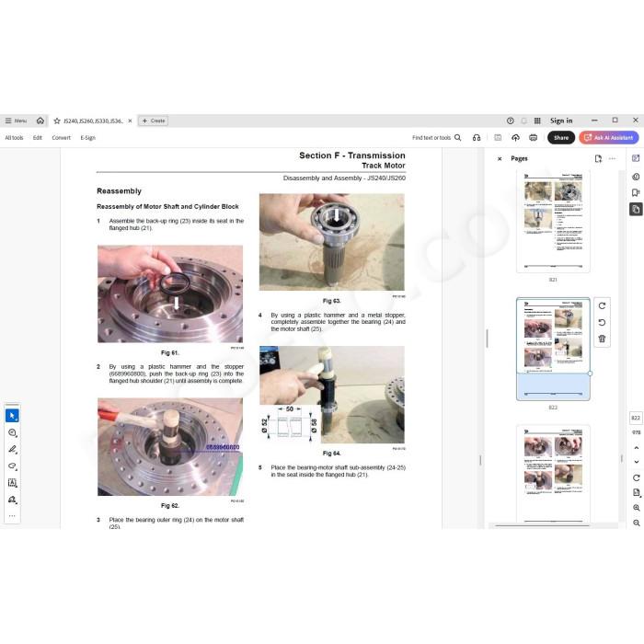Open the apps grid icon
The image size is (644, 644).
(x=537, y=121)
